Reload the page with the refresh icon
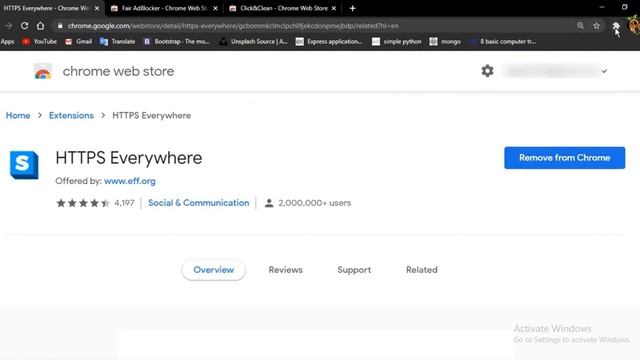 [24, 26]
